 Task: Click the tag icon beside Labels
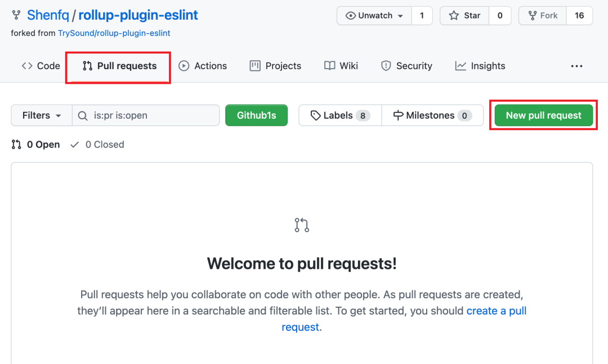(x=316, y=115)
